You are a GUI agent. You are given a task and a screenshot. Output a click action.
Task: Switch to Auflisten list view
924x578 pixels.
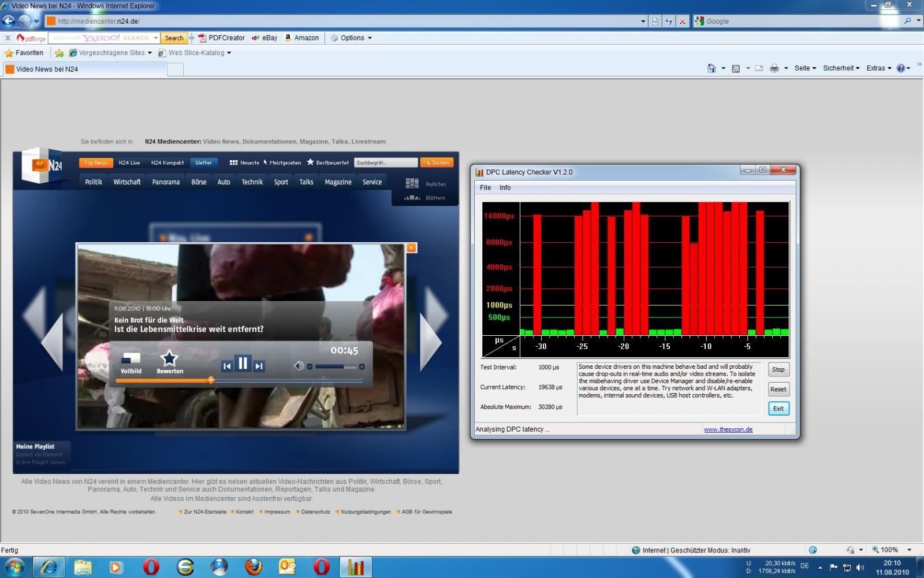coord(426,184)
